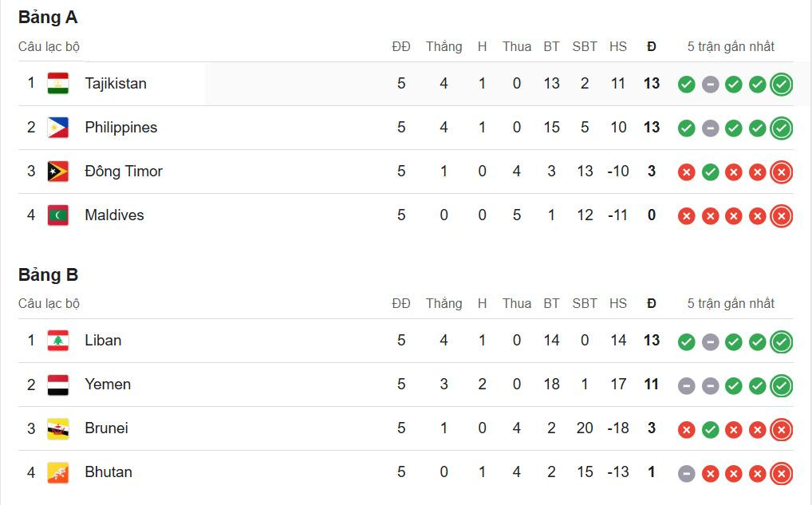
Task: Click the Brunei flag icon
Action: (57, 428)
